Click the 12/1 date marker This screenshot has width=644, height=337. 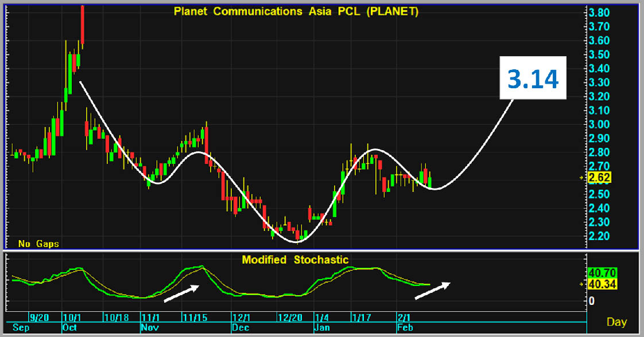(x=241, y=318)
